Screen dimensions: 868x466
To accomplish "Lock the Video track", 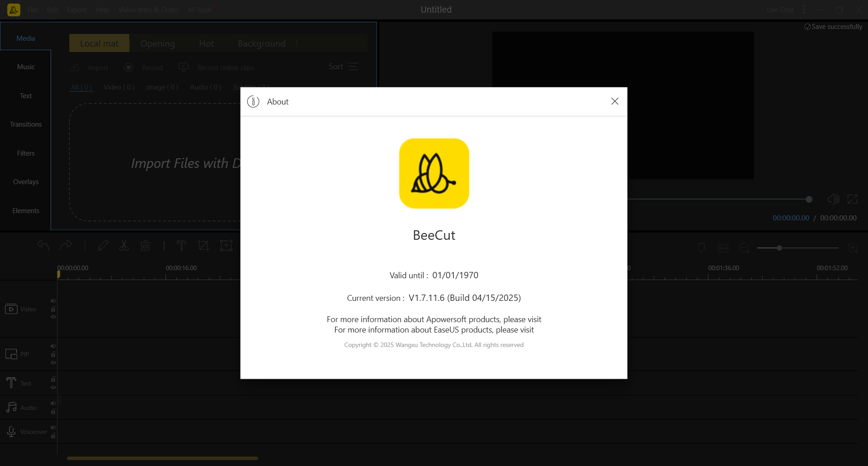I will point(53,309).
